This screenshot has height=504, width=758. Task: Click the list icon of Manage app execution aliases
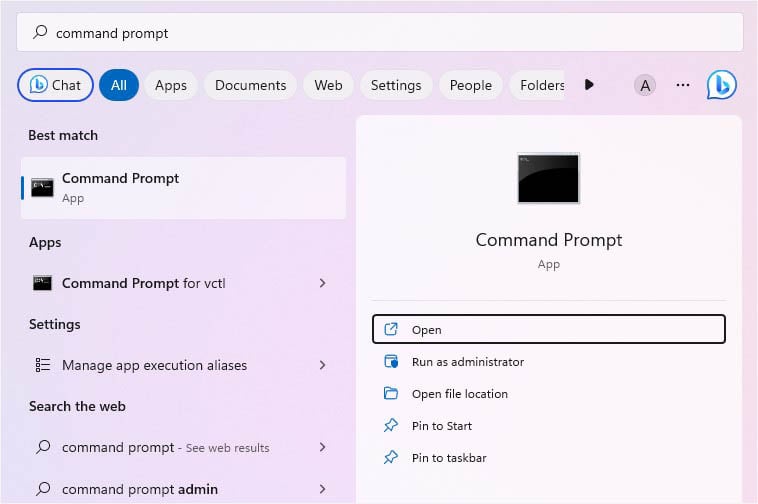[43, 365]
